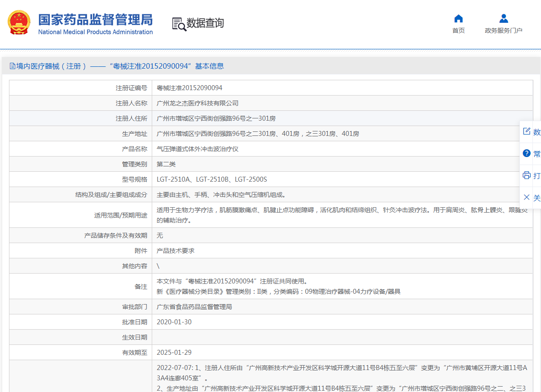Select the value 广东省食品药品监督管理局
This screenshot has width=541, height=392.
pyautogui.click(x=194, y=307)
